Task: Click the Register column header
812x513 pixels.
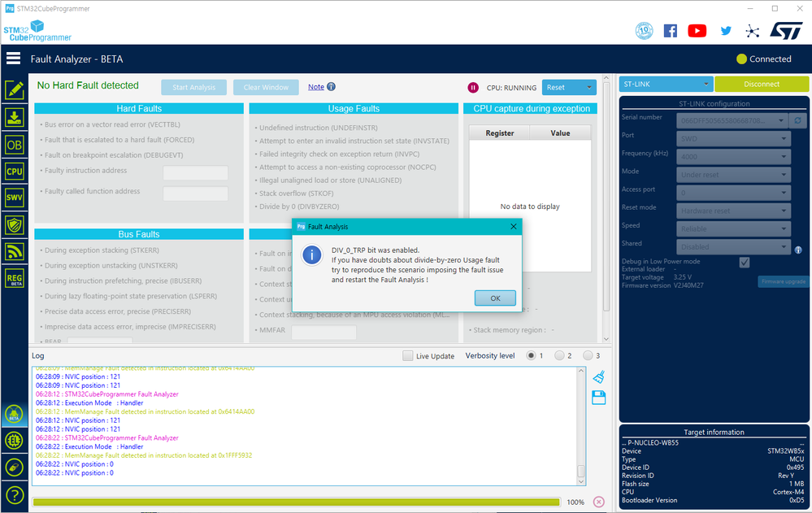Action: (x=499, y=133)
